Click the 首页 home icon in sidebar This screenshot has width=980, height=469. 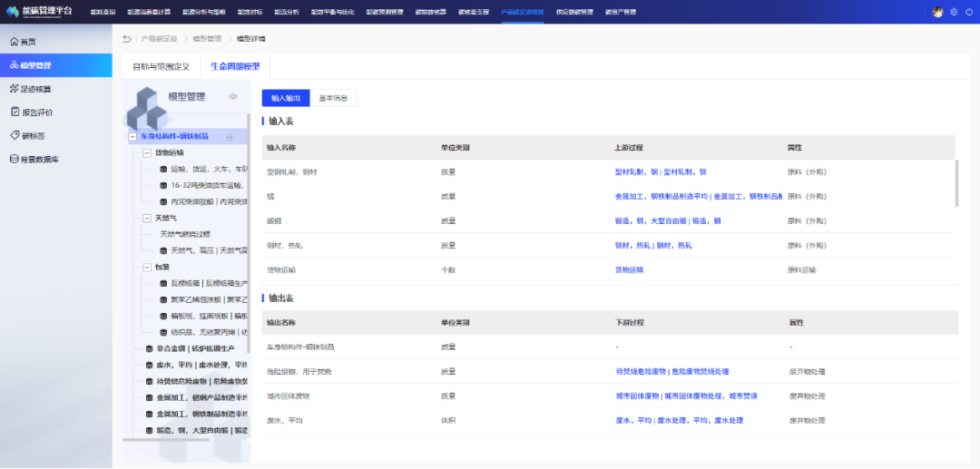(15, 42)
